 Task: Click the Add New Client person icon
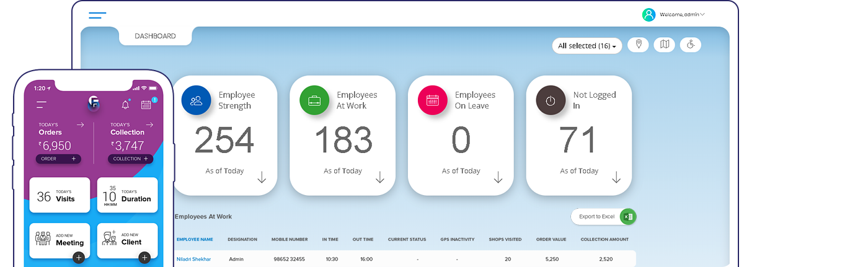[109, 239]
